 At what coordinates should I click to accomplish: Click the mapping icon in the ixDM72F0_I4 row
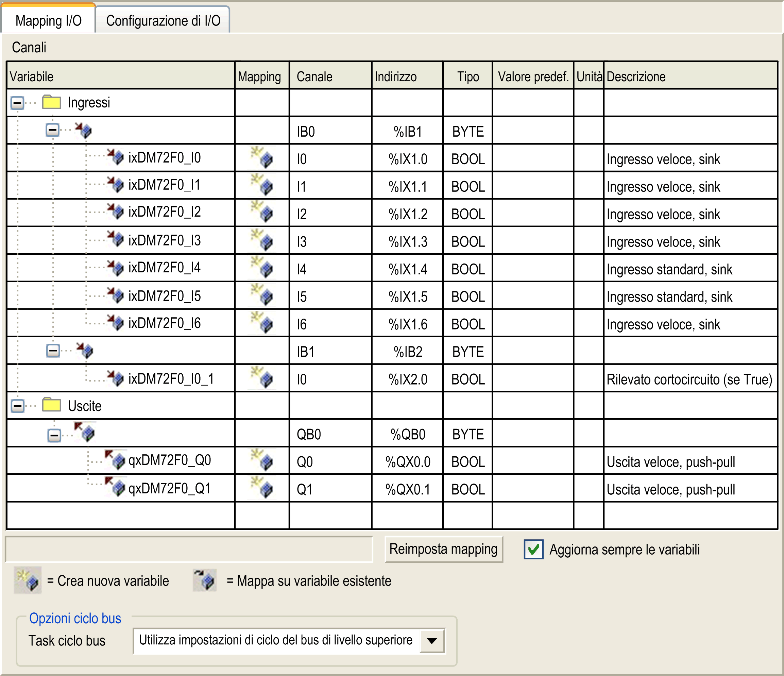(262, 267)
